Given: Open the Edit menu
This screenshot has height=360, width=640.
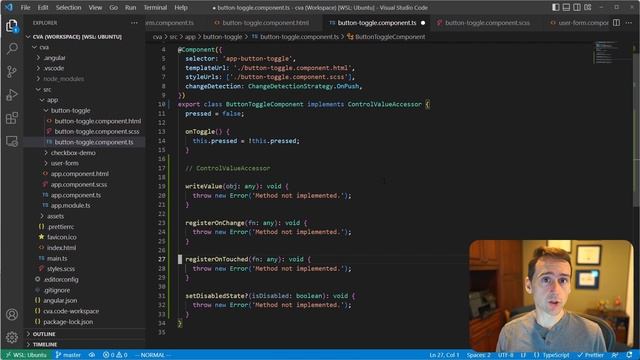Looking at the screenshot, I should click(x=43, y=7).
